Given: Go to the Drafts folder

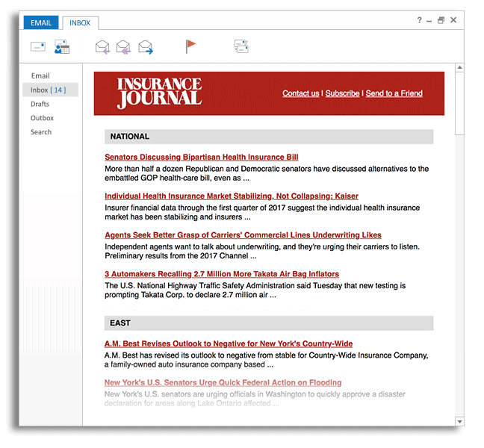Looking at the screenshot, I should pos(40,104).
